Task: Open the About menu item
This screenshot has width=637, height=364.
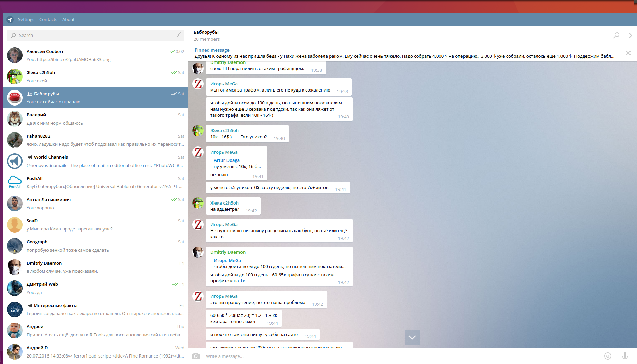Action: point(68,20)
